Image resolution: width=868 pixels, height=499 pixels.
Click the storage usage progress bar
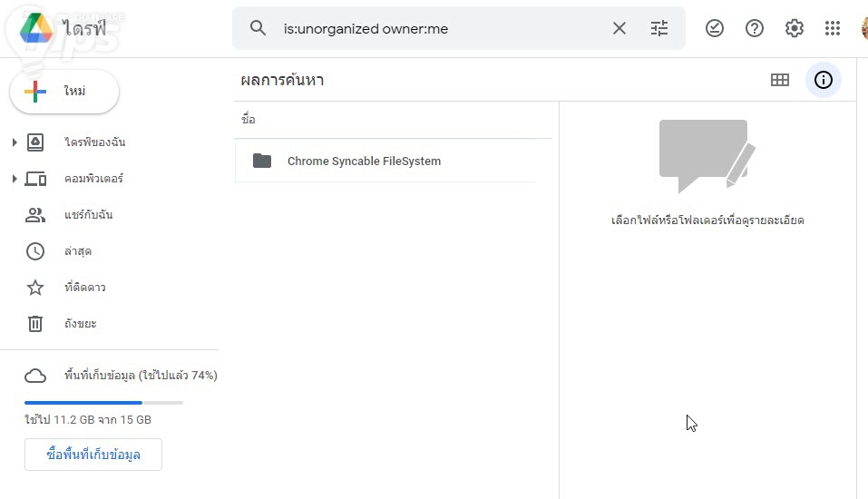pyautogui.click(x=103, y=403)
